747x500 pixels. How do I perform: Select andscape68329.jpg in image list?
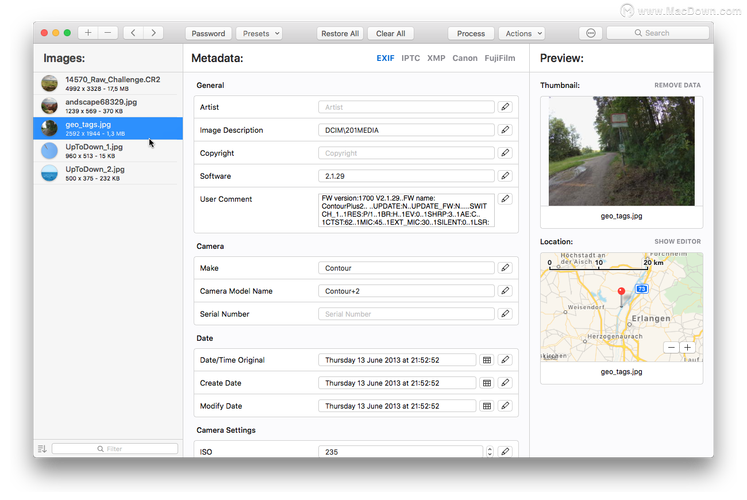(108, 106)
